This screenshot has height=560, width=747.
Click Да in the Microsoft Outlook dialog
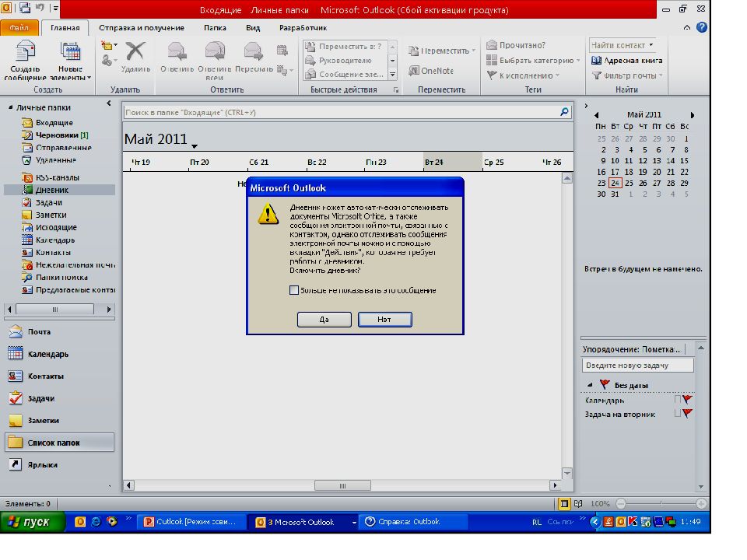[x=324, y=320]
